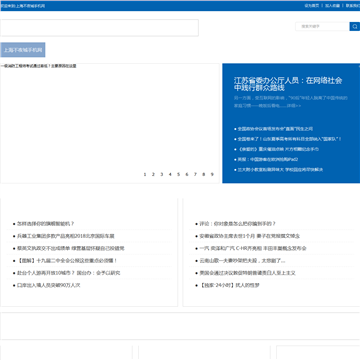Viewport: 360px width, 360px height.
Task: Open the blue panel item mentioning 山东夏季高考
Action: point(289,139)
